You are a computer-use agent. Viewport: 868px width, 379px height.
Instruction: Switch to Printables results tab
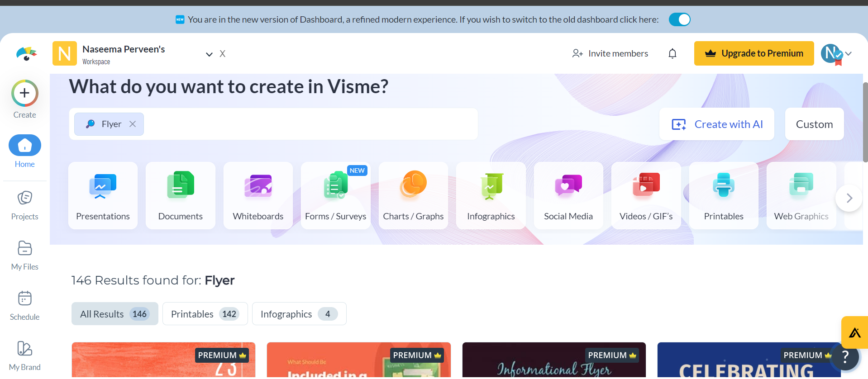click(205, 314)
